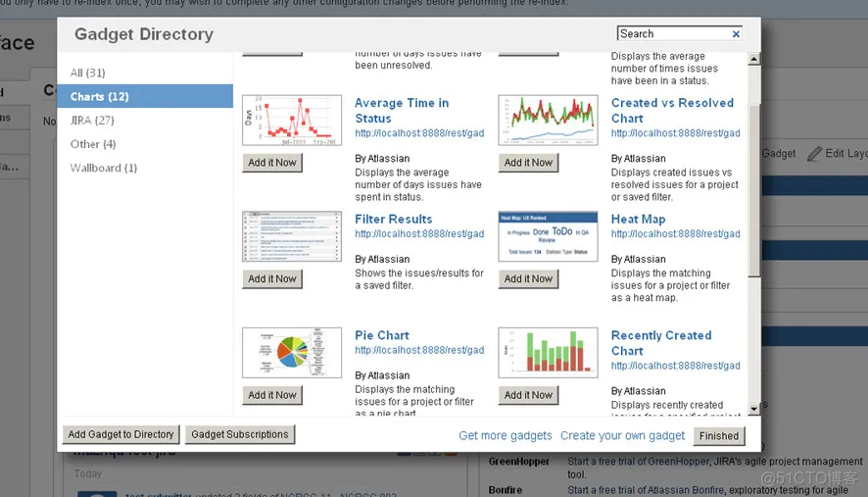Click the Edit Layout pencil icon behind dialog
Viewport: 868px width, 497px height.
pos(814,154)
